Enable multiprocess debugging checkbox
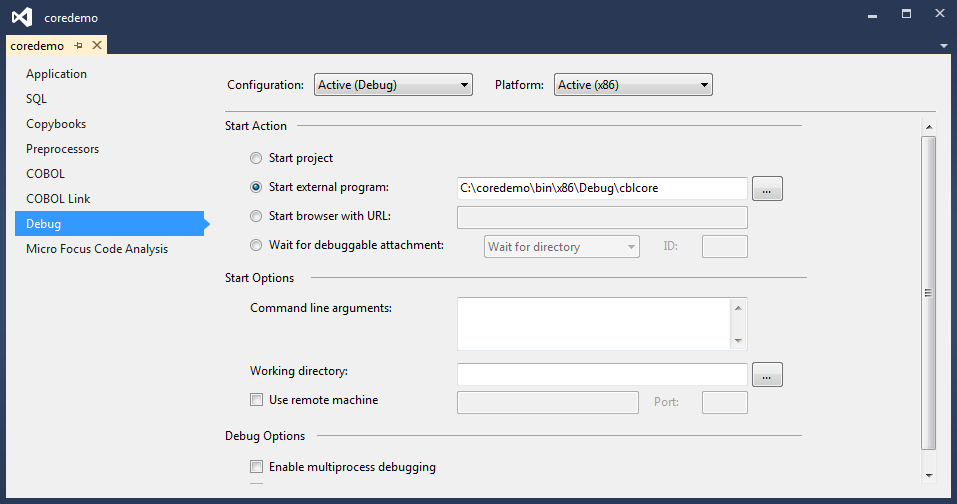 (x=257, y=467)
